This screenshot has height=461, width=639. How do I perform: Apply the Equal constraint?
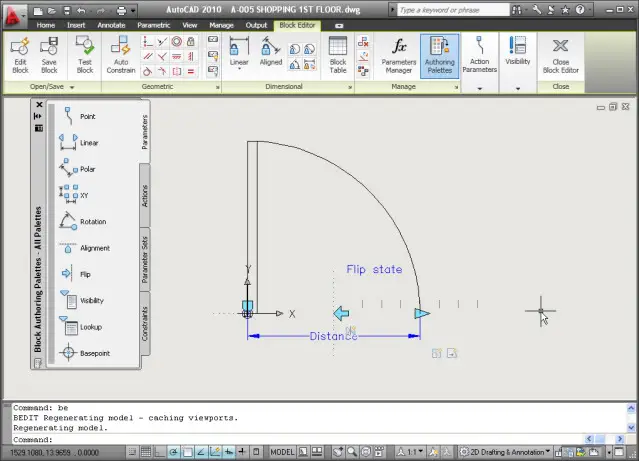click(191, 71)
